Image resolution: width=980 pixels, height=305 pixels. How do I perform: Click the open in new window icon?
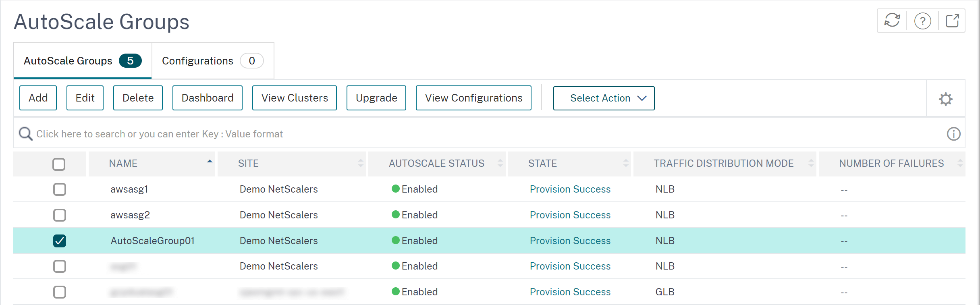click(952, 21)
